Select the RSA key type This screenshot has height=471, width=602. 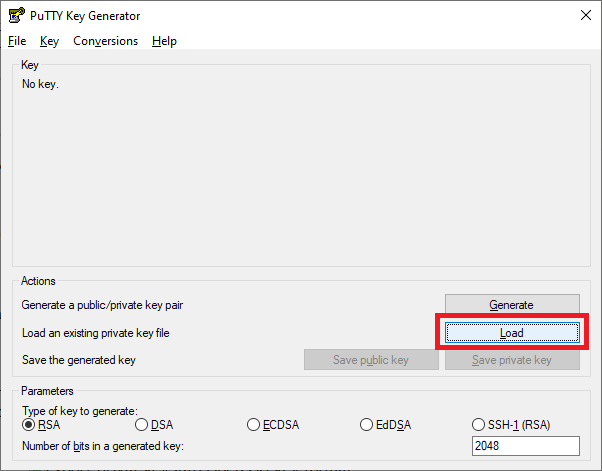pos(41,425)
